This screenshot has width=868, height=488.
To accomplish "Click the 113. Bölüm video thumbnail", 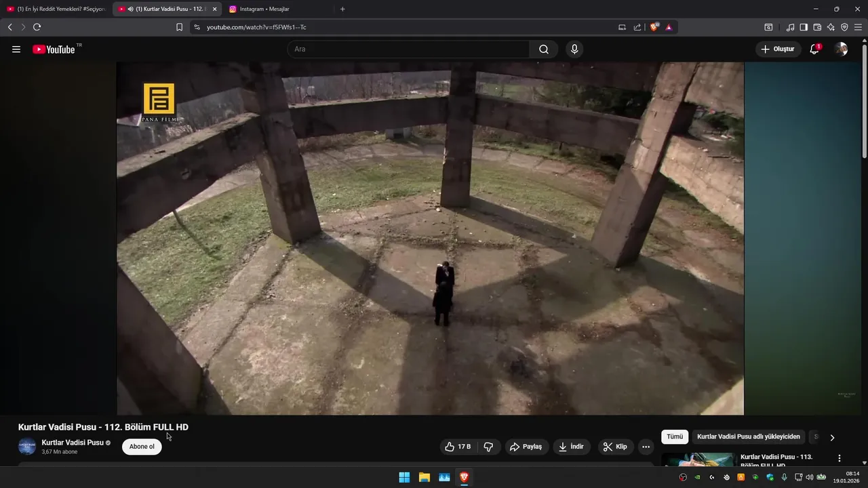I will 698,460.
